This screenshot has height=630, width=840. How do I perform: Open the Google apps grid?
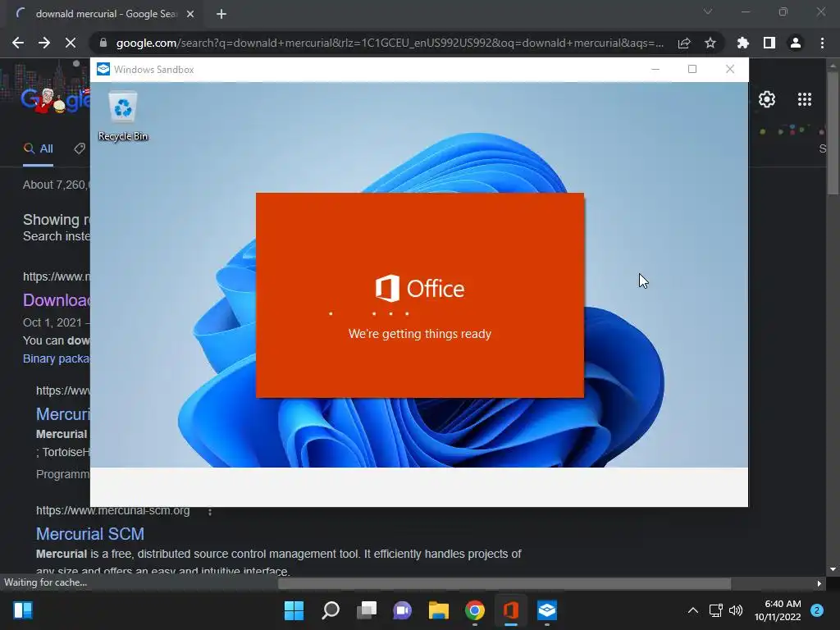tap(804, 99)
